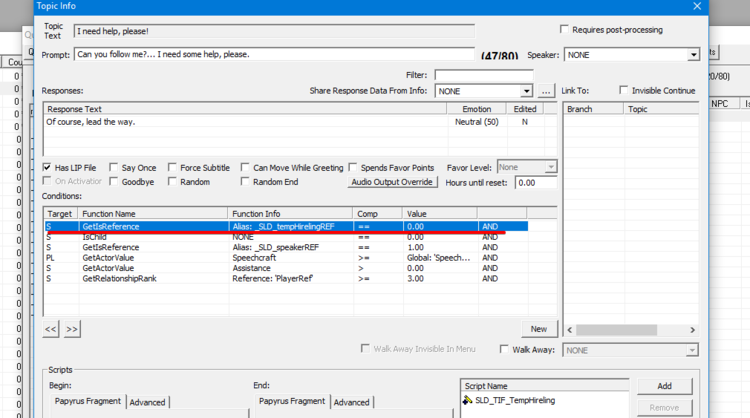Viewport: 750px width, 418px height.
Task: Select the GetRelationshipRank condition row
Action: click(x=286, y=278)
